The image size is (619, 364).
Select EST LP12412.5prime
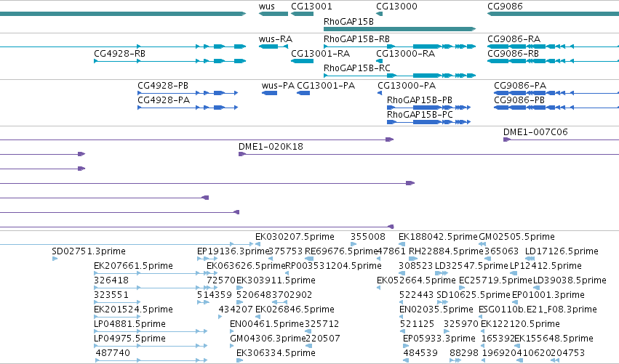(546, 266)
